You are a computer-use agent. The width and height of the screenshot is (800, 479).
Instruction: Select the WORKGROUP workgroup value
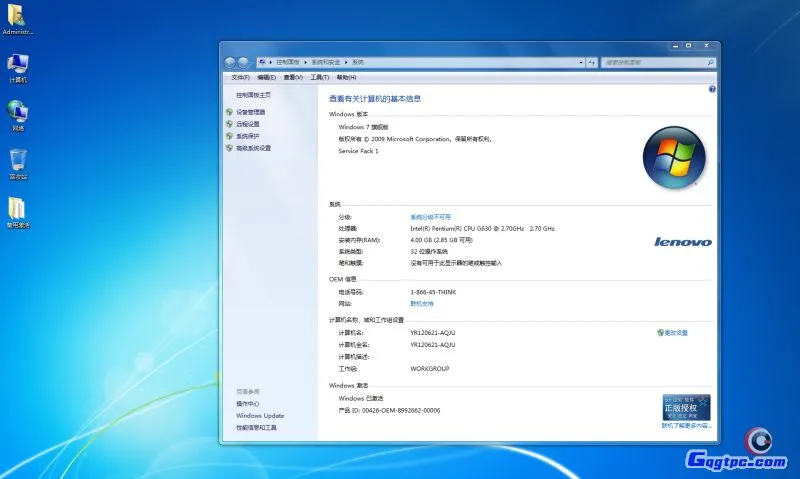click(x=430, y=368)
